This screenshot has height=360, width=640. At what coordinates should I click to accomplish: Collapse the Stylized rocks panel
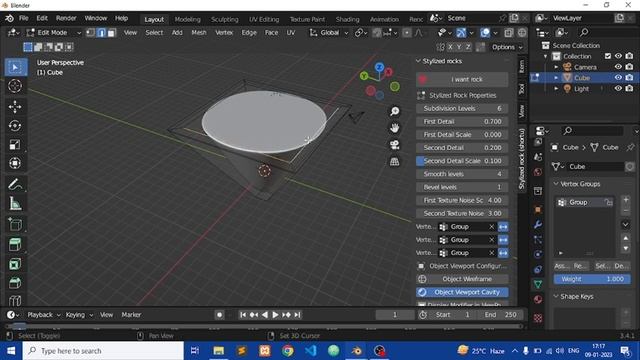tap(418, 61)
